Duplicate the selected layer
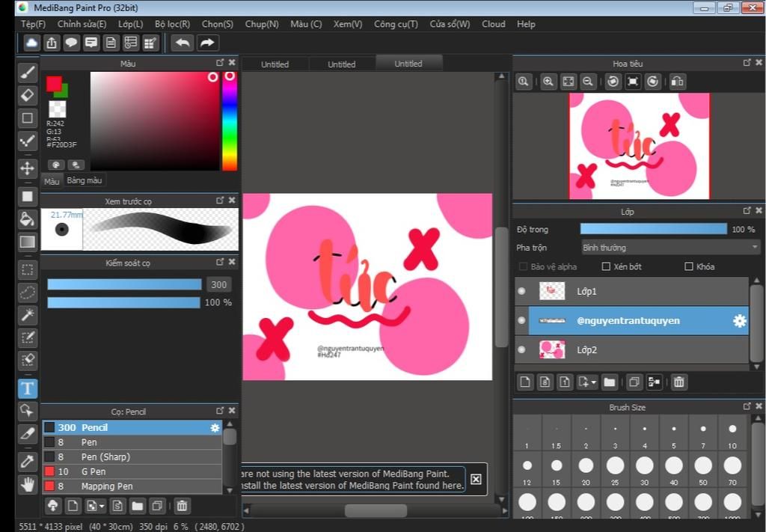 [634, 382]
